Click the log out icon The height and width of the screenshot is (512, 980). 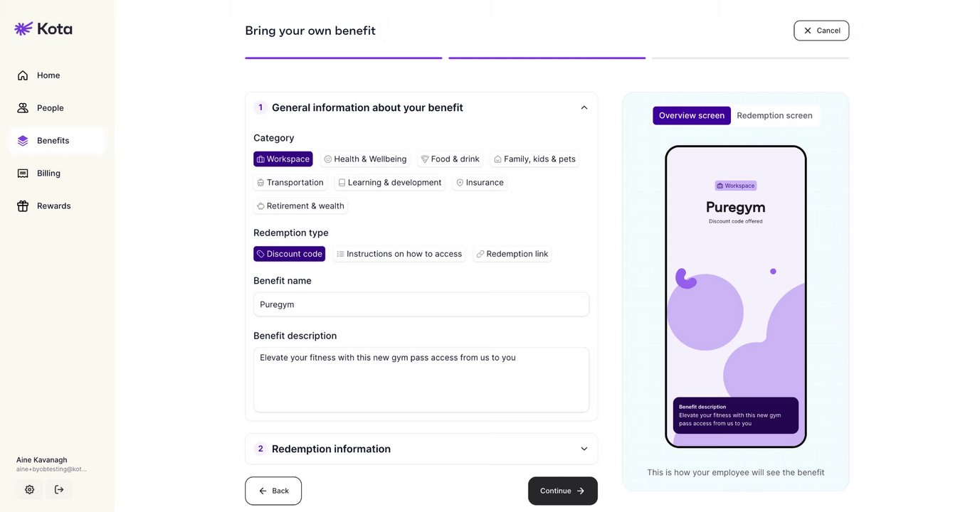pyautogui.click(x=59, y=489)
